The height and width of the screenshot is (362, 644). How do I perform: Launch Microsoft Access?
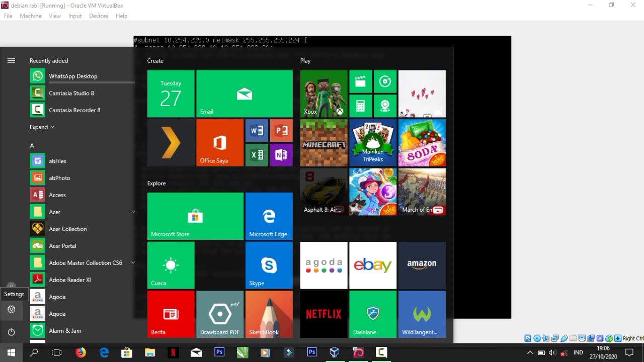[x=83, y=195]
